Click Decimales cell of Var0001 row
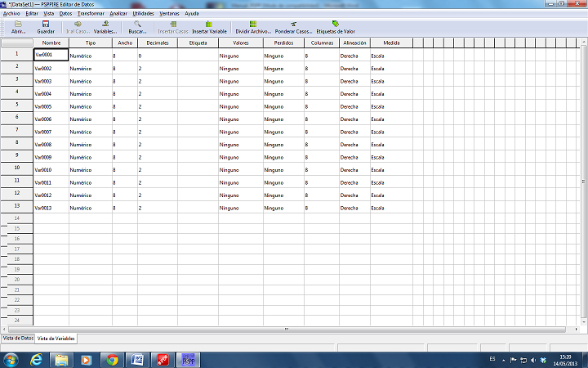The width and height of the screenshot is (588, 368). (x=158, y=56)
